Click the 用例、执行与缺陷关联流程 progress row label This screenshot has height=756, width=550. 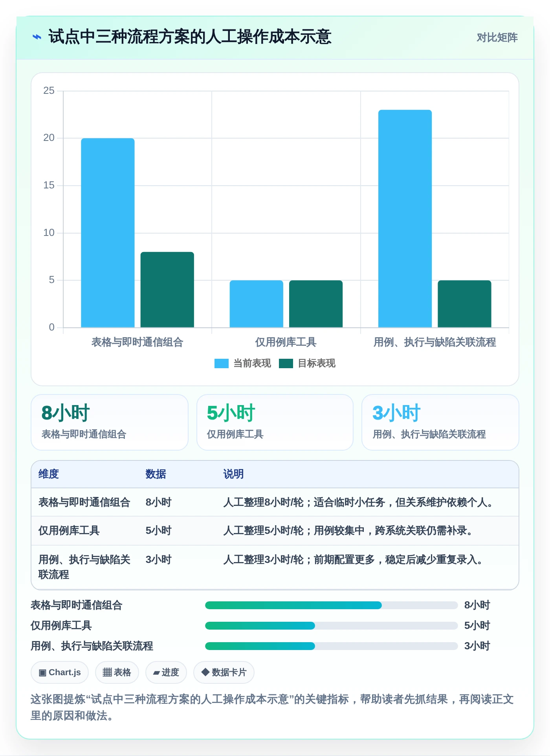92,646
